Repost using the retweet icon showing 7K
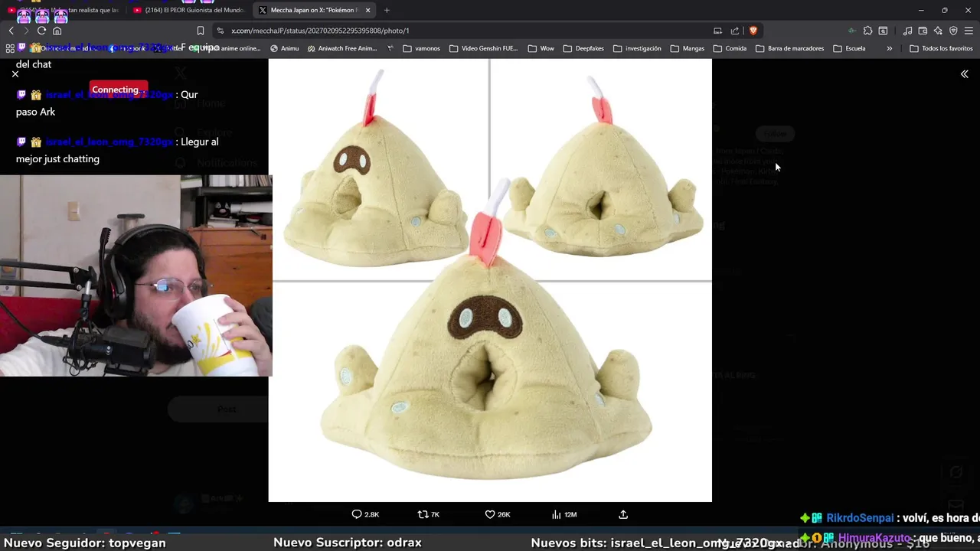The image size is (980, 551). pyautogui.click(x=429, y=514)
